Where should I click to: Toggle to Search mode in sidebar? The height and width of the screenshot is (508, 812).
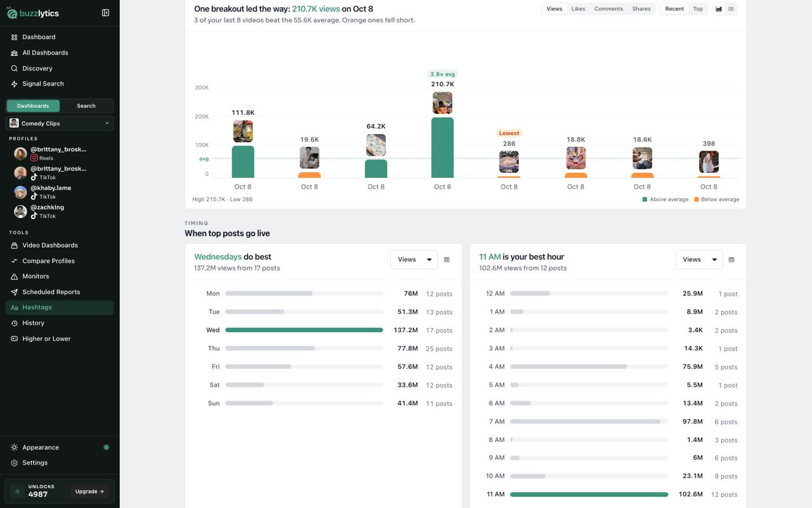86,106
